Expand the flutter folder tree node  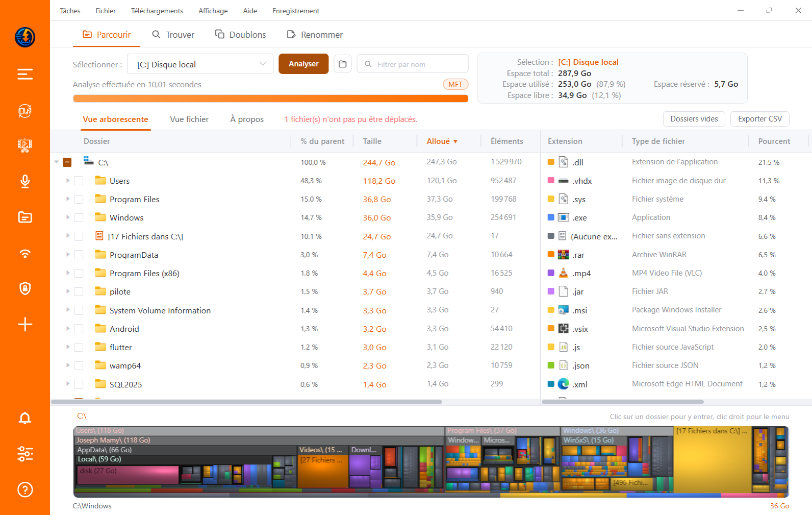tap(67, 347)
